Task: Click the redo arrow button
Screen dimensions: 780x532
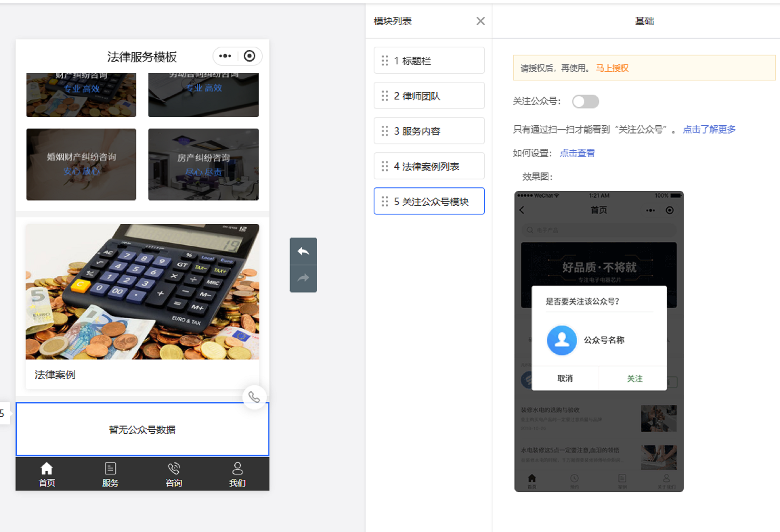Action: pos(303,278)
